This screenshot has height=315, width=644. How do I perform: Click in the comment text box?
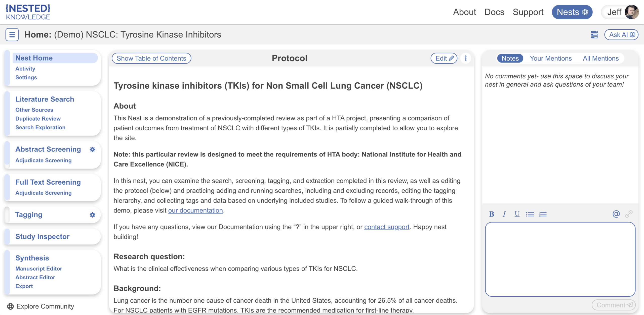click(560, 259)
